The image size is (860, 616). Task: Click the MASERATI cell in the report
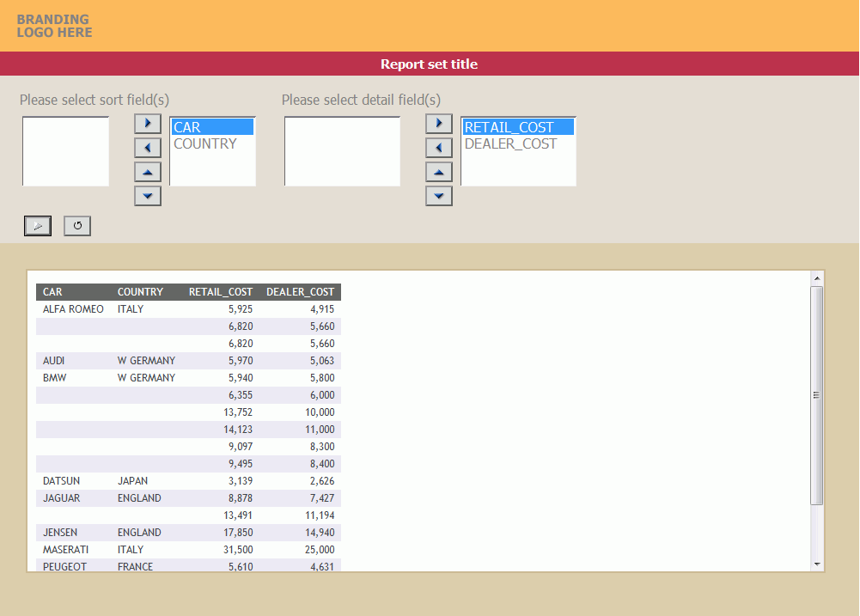click(x=65, y=549)
